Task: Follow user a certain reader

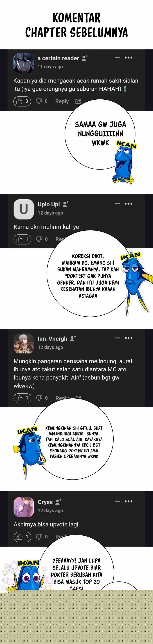Action: click(x=85, y=58)
